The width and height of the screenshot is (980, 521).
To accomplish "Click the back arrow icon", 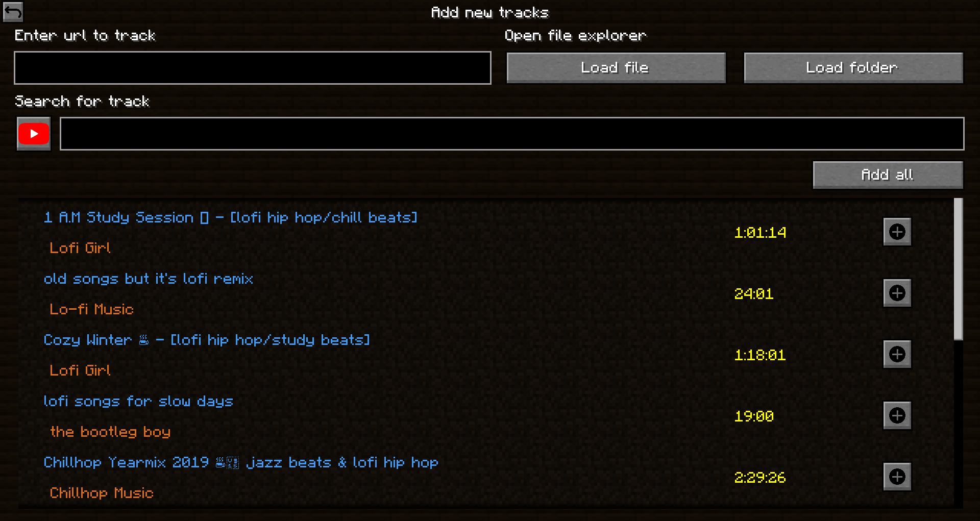I will click(x=13, y=11).
